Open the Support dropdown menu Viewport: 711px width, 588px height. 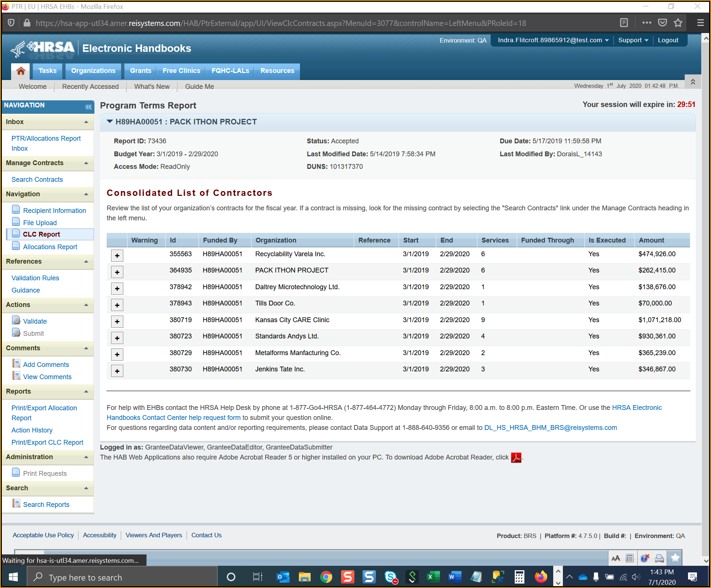633,40
